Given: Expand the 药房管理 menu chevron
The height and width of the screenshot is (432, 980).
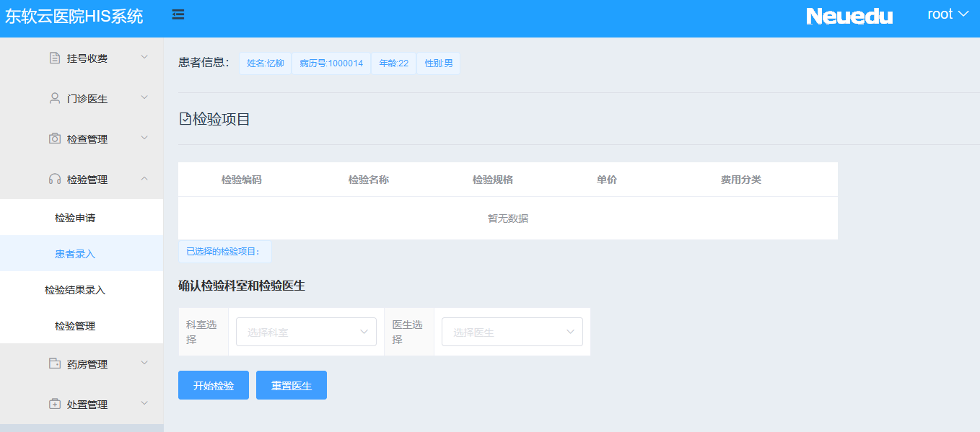Looking at the screenshot, I should [x=144, y=363].
